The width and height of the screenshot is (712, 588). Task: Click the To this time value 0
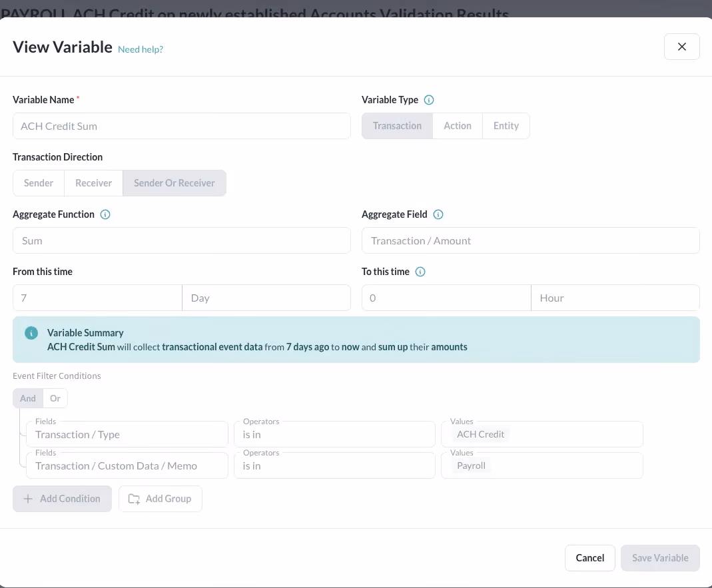click(446, 298)
